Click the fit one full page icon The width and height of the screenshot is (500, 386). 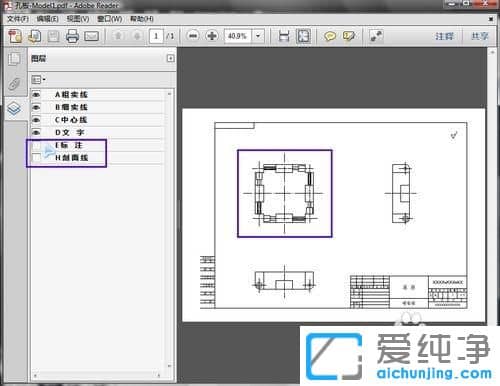pos(303,36)
